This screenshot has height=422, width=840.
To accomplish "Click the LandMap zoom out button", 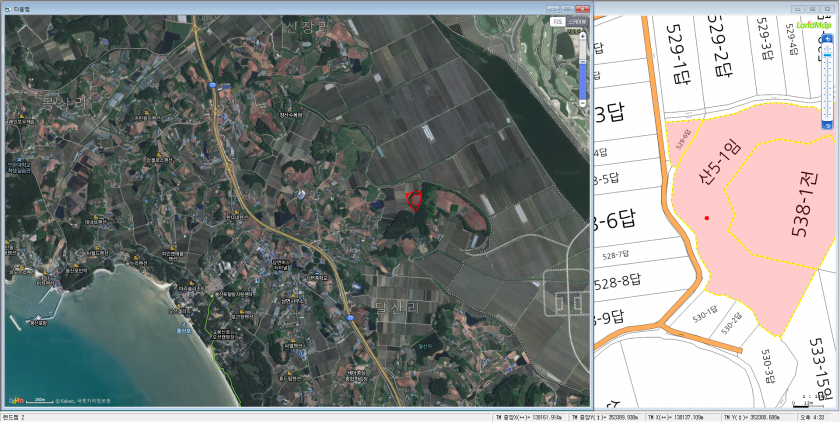I will click(x=827, y=124).
